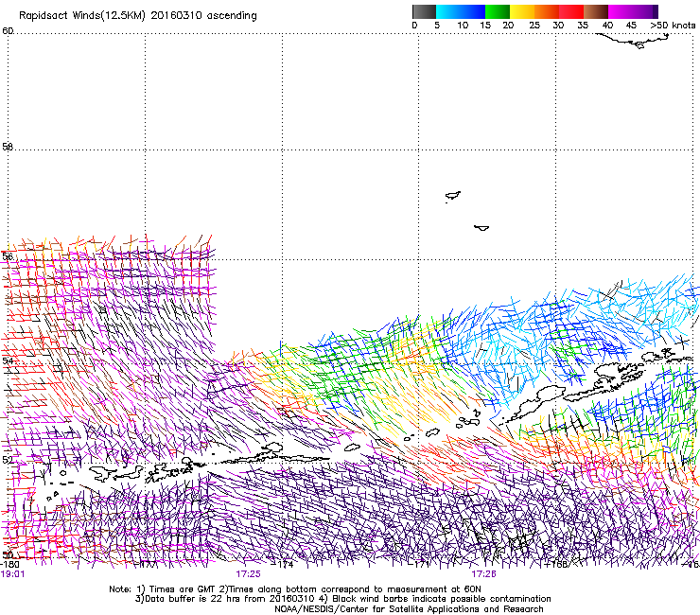
Task: Click the longitude label '-168'
Action: tap(556, 565)
